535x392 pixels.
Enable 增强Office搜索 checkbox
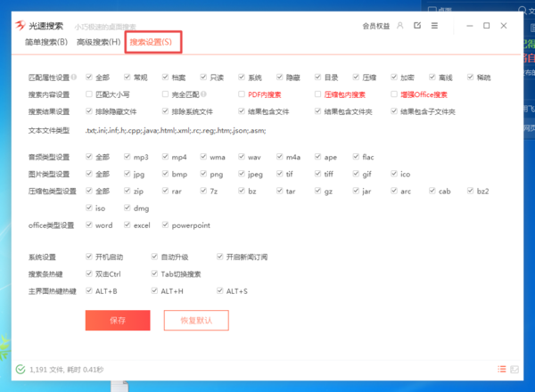[394, 94]
